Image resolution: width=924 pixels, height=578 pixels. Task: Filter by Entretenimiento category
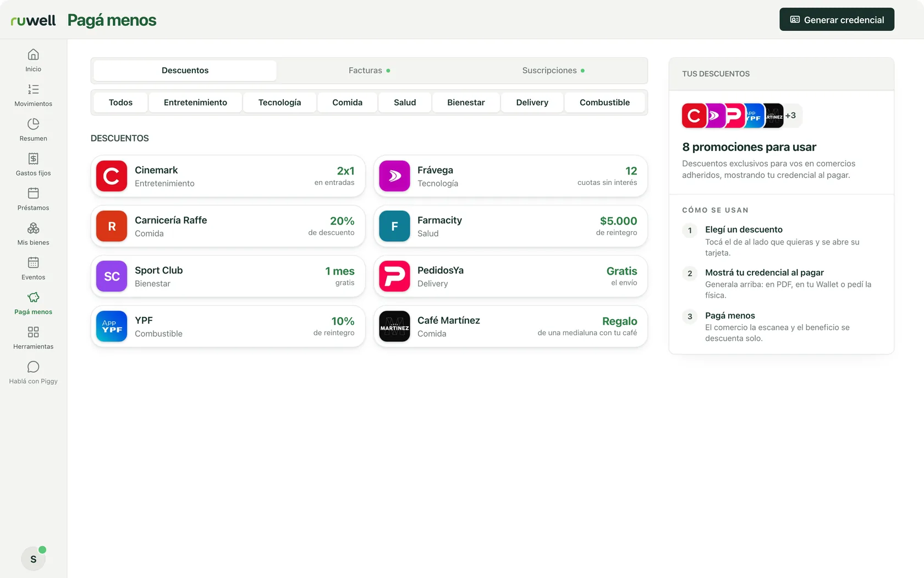point(195,102)
